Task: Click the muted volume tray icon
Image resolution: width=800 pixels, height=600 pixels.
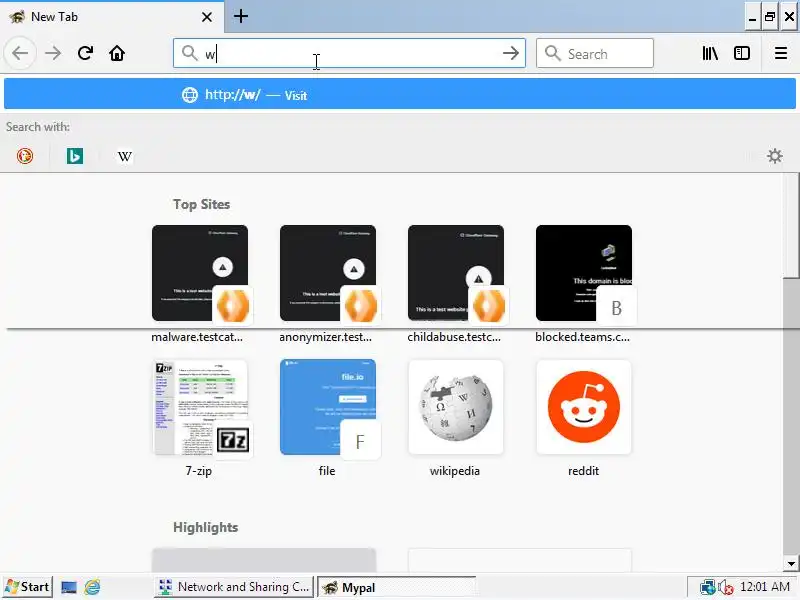Action: pos(725,587)
